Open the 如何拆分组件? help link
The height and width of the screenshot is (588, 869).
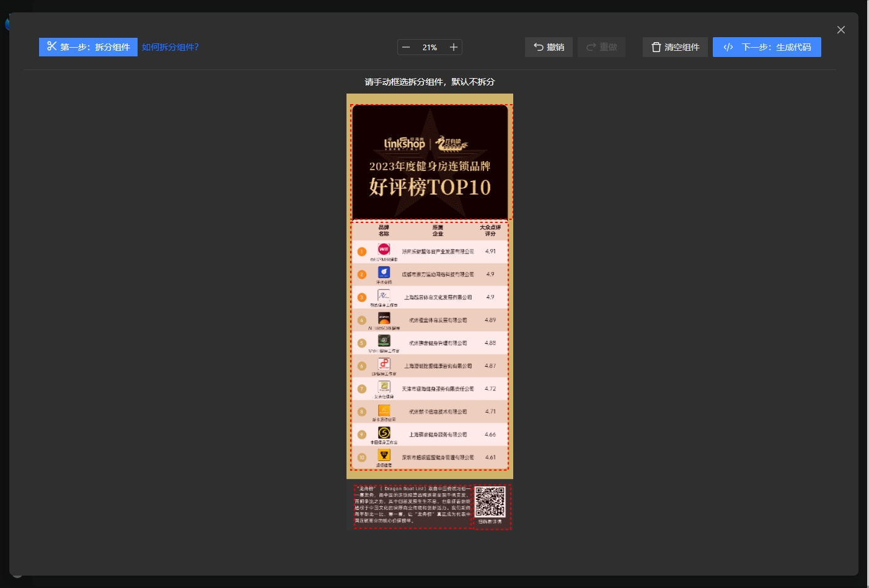[170, 47]
